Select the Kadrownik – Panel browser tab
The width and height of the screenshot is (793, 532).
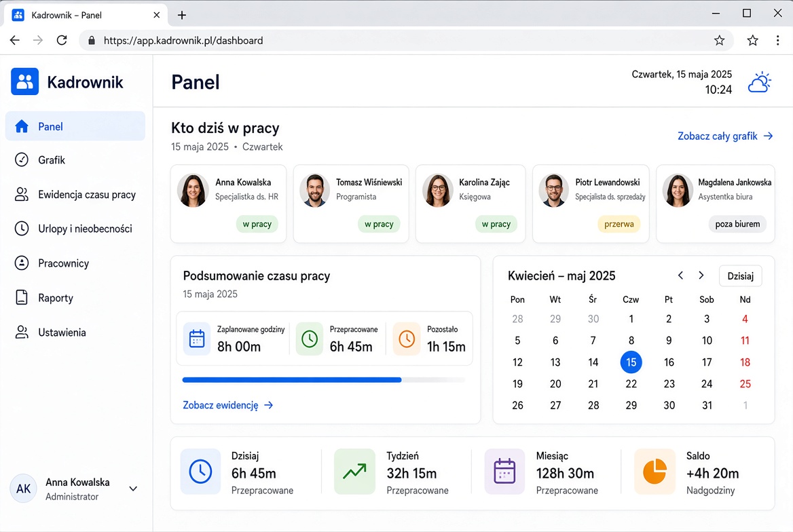click(x=85, y=15)
